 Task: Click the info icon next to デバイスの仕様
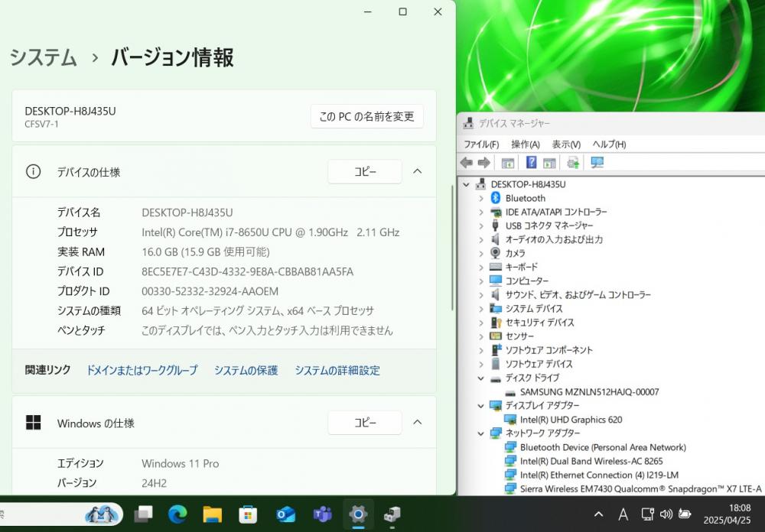(33, 172)
